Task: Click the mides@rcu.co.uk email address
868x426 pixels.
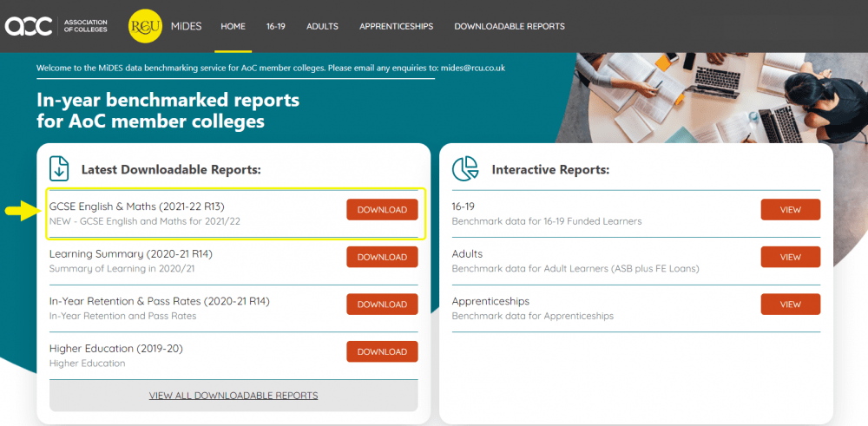Action: click(x=473, y=68)
